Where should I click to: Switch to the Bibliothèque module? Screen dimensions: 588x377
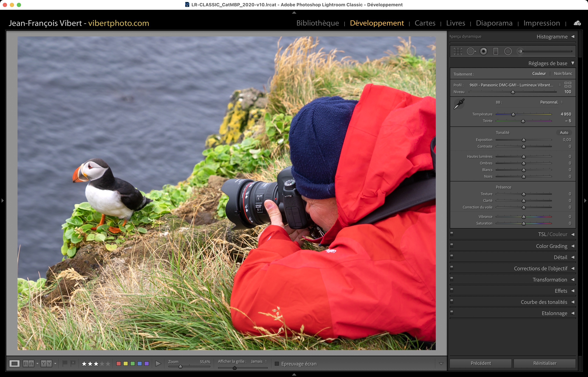coord(317,23)
